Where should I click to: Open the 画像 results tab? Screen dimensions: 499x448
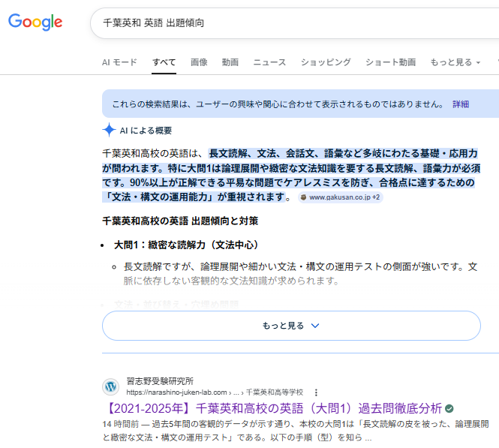(x=199, y=62)
